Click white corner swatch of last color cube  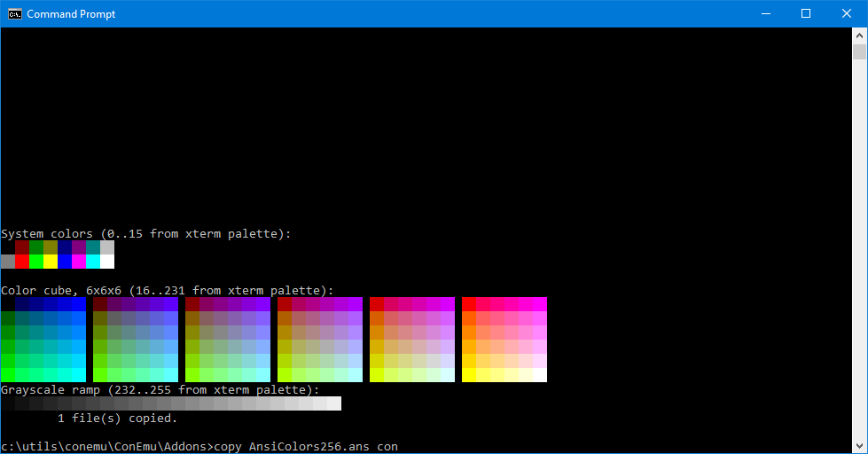click(540, 375)
